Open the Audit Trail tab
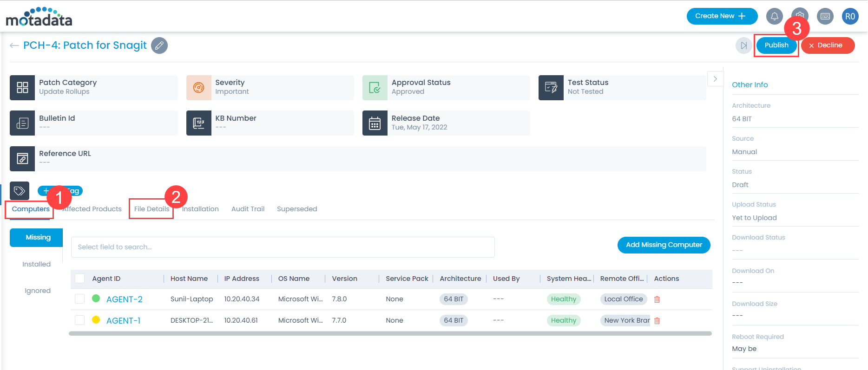Image resolution: width=868 pixels, height=370 pixels. point(248,209)
